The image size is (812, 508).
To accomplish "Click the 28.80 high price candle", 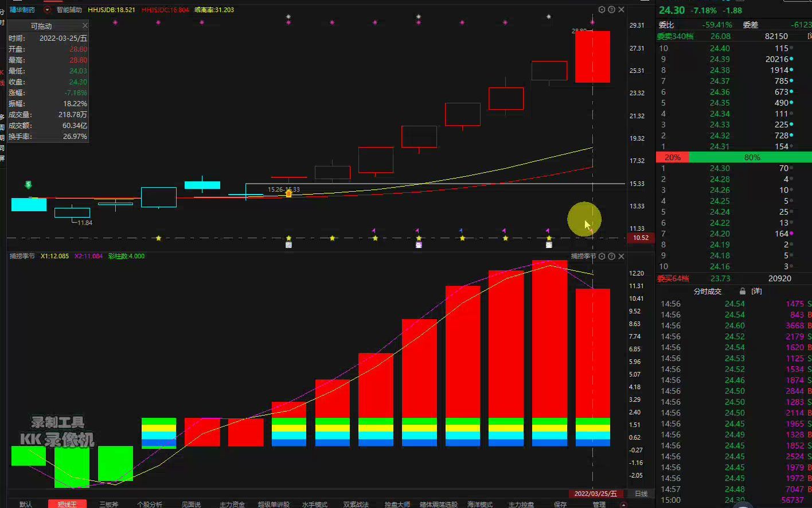I will [x=592, y=57].
